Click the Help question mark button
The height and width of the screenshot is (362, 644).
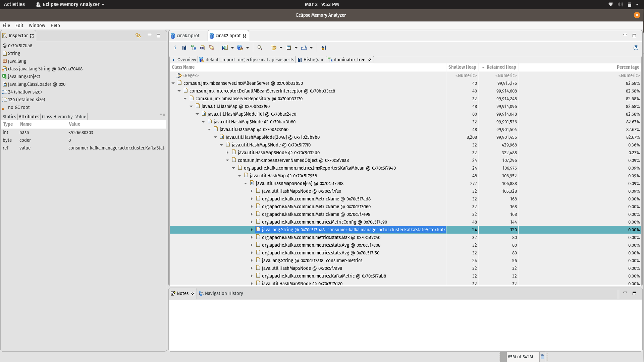(x=636, y=48)
